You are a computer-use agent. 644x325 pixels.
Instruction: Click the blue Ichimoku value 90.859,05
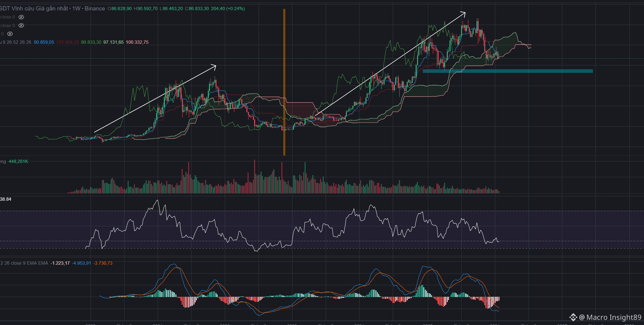coord(44,42)
